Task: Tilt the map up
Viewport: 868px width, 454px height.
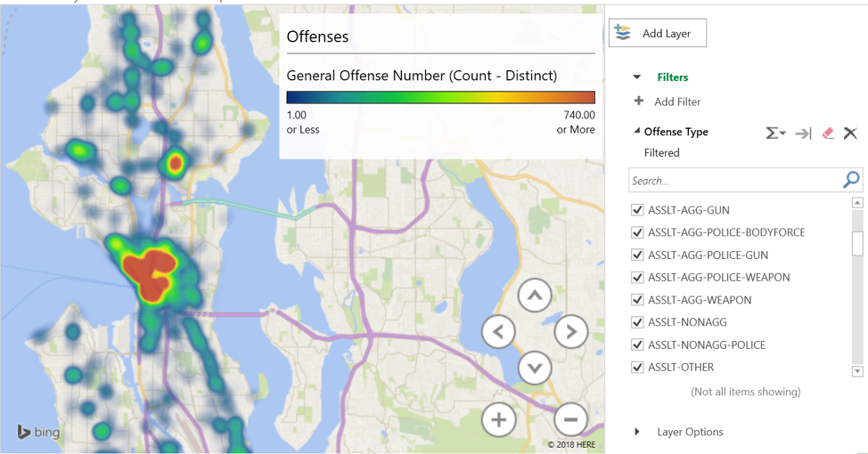Action: pyautogui.click(x=535, y=296)
